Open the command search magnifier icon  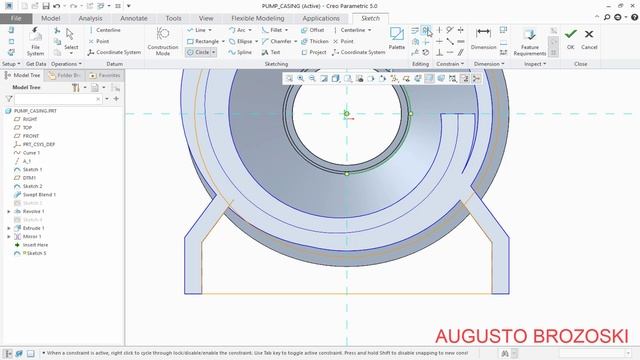click(607, 17)
